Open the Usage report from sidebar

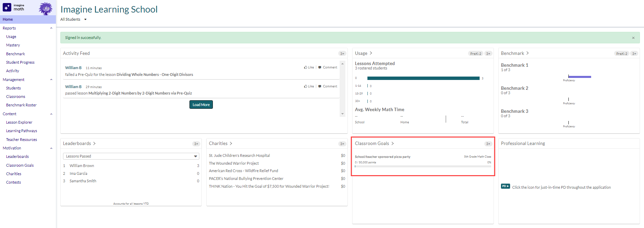11,37
